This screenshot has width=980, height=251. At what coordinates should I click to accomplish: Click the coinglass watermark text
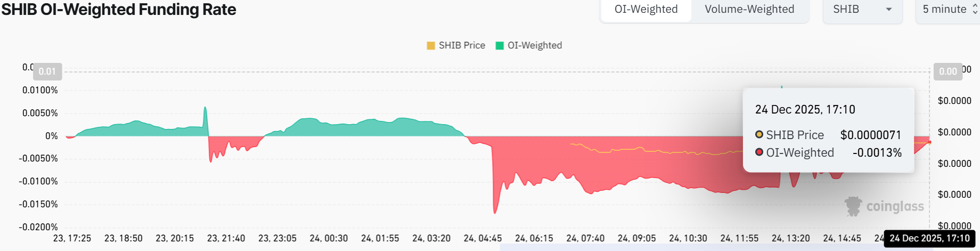[895, 207]
